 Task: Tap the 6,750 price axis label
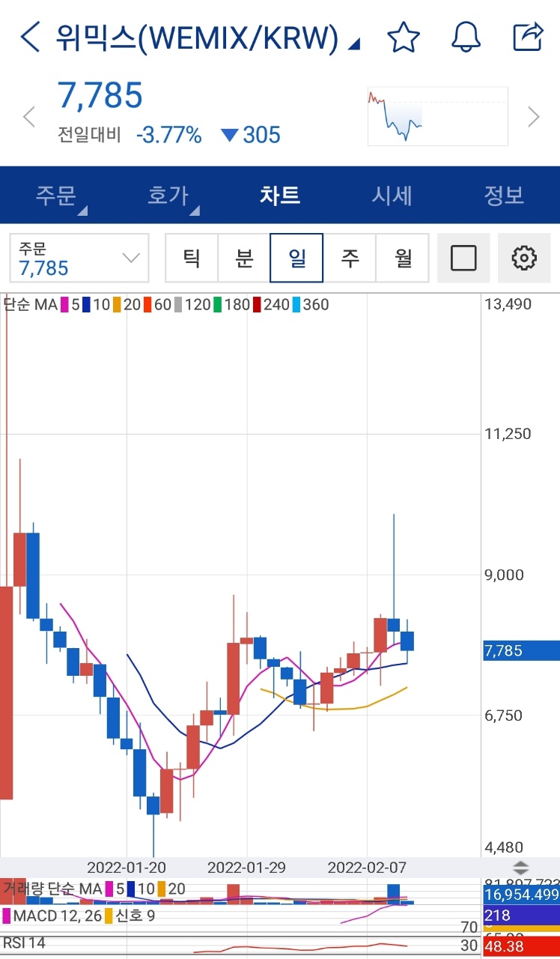pos(505,716)
